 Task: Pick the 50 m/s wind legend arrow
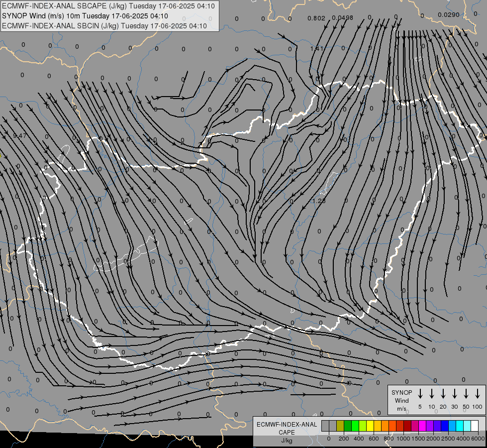click(x=466, y=393)
